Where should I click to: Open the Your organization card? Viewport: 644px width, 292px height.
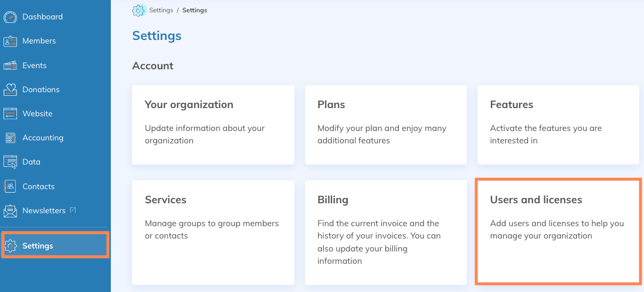(213, 125)
